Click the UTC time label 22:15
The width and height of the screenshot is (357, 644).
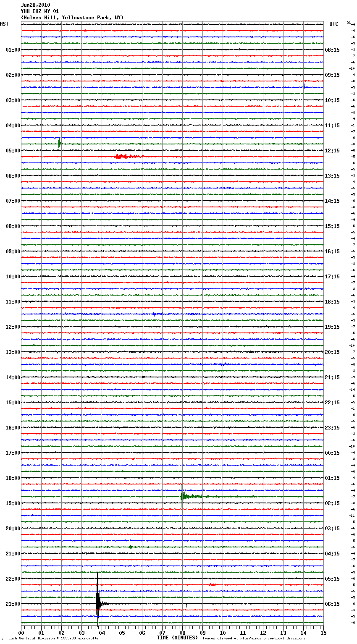pos(332,403)
